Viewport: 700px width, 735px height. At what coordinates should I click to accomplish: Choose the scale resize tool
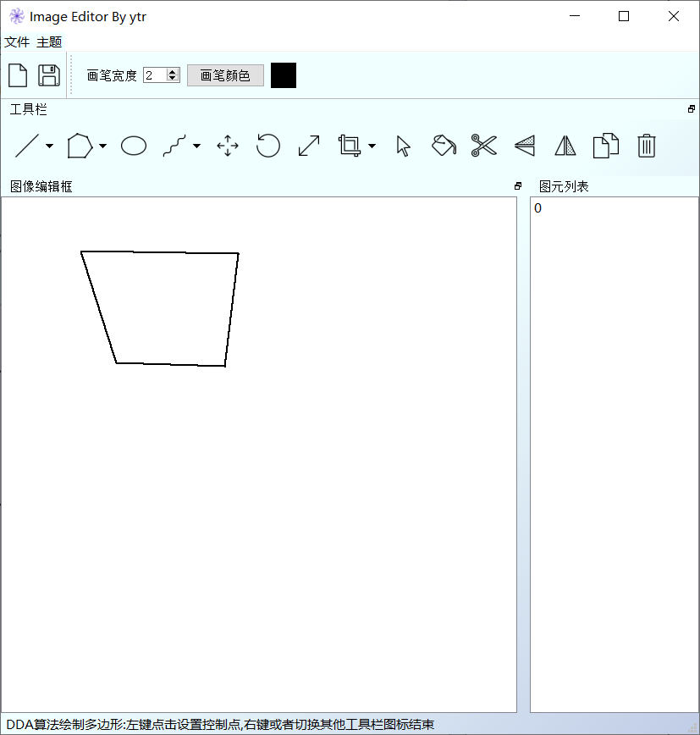coord(309,146)
